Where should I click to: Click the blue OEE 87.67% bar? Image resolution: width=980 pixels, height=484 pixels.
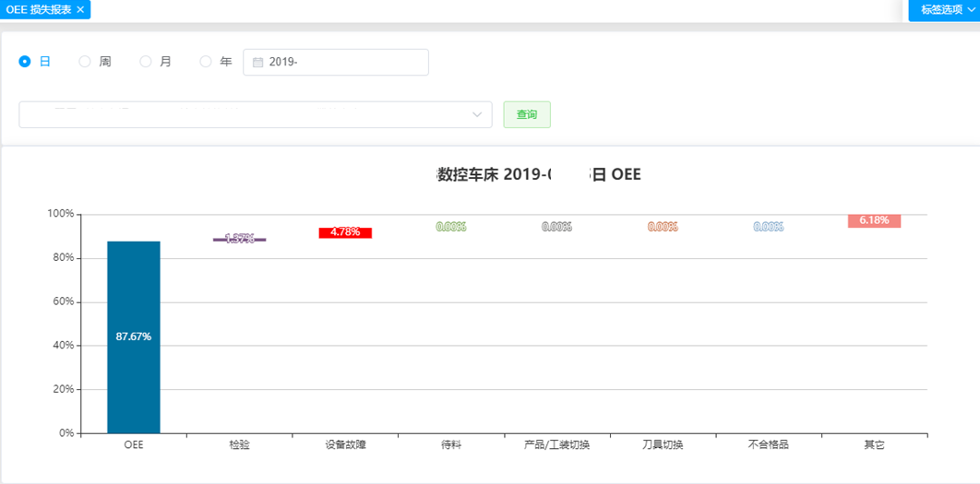[134, 336]
